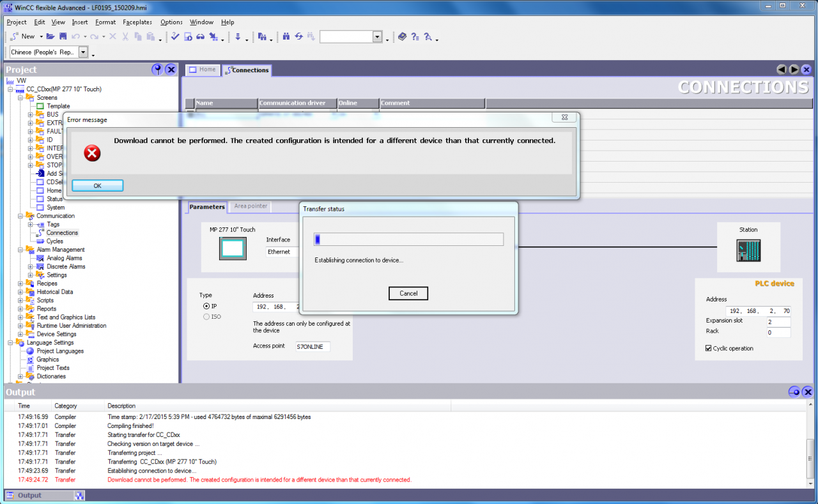Click the Expansion slot input field
This screenshot has height=504, width=818.
[x=778, y=322]
